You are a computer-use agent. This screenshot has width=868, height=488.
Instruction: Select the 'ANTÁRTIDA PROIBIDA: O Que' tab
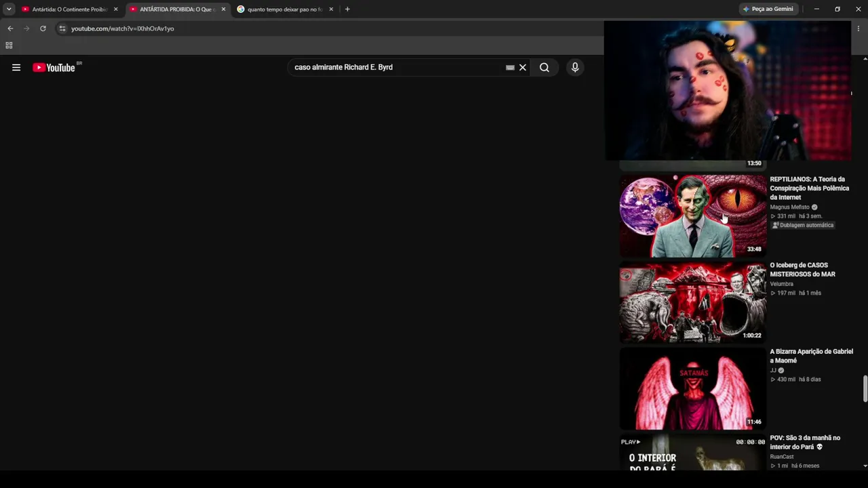point(178,9)
